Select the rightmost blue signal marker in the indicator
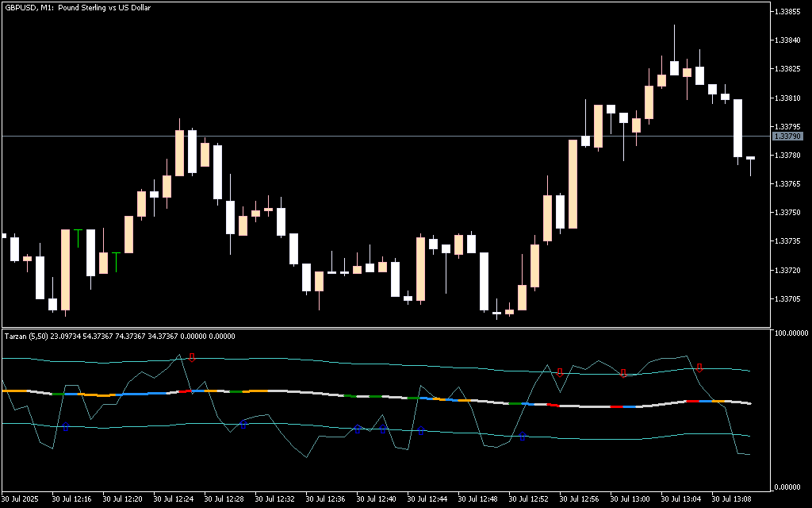This screenshot has height=508, width=812. pos(522,437)
